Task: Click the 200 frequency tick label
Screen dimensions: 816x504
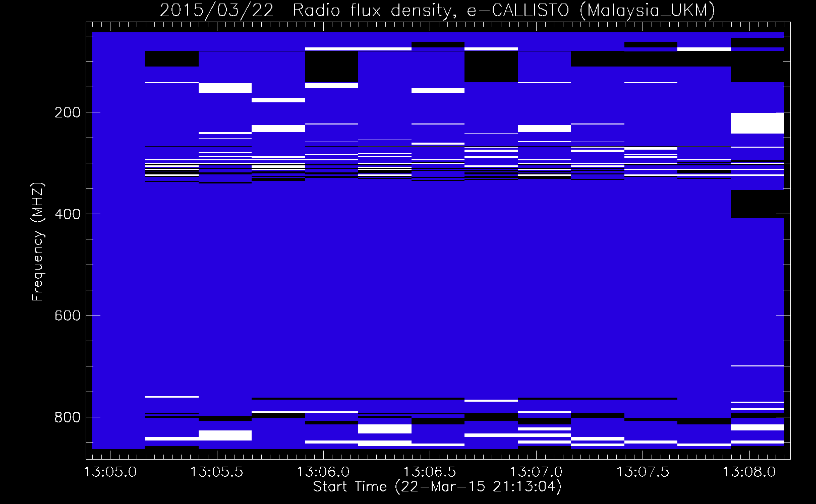Action: [x=68, y=112]
